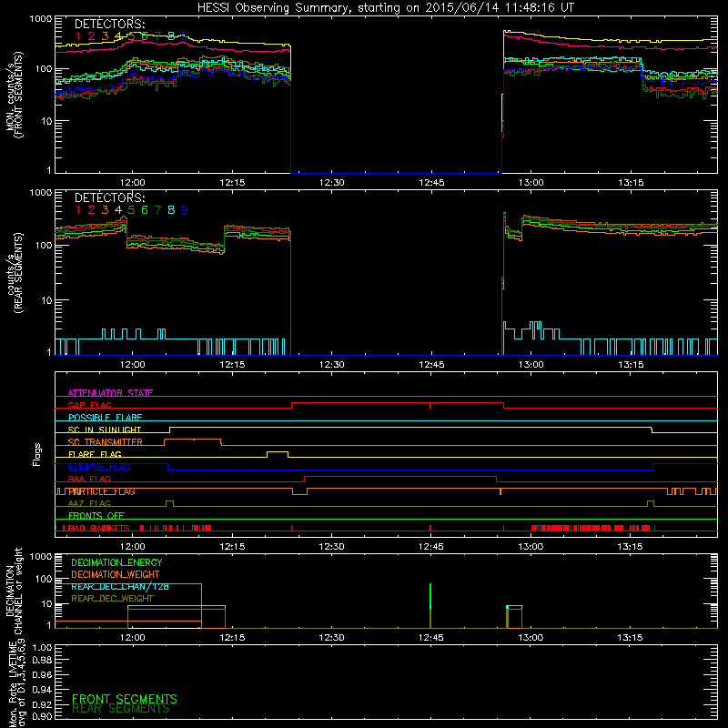Click 13:00 tick under Flags plot
Viewport: 728px width, 728px height.
531,547
